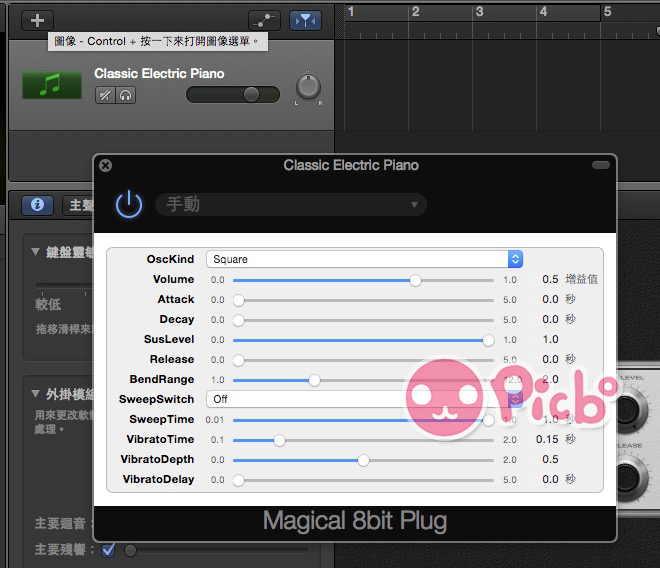Click the Decay slider handle
660x568 pixels.
[239, 320]
